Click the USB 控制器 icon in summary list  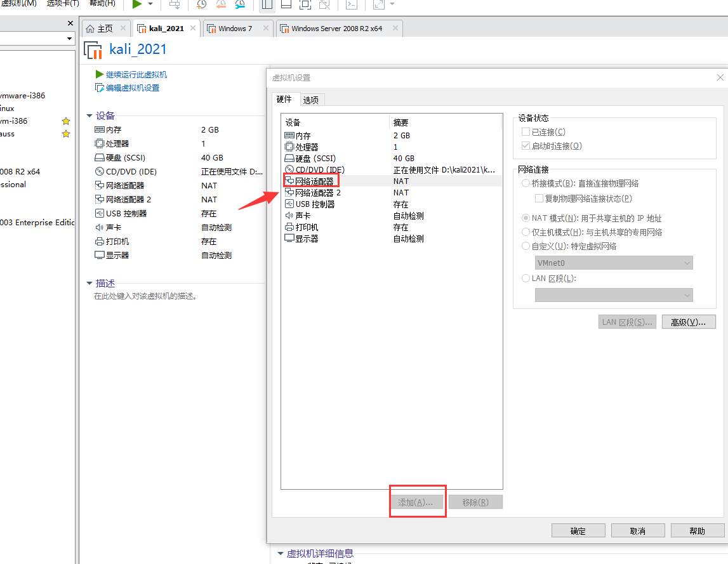pos(100,214)
